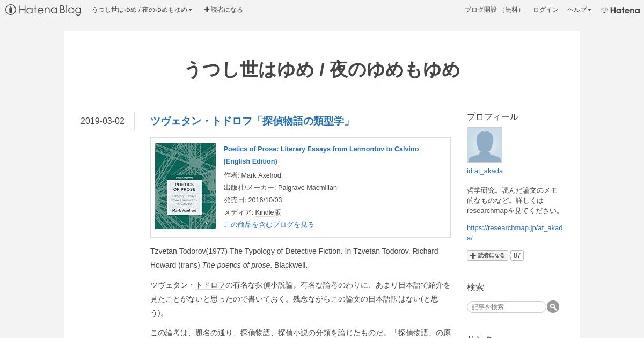
Task: Open ブログ開設（無料）link
Action: [x=494, y=10]
